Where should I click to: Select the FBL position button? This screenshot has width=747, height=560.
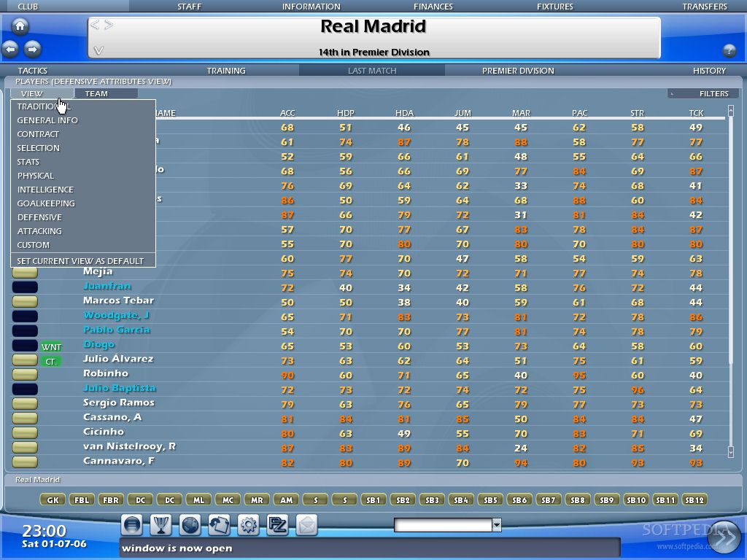[x=82, y=499]
